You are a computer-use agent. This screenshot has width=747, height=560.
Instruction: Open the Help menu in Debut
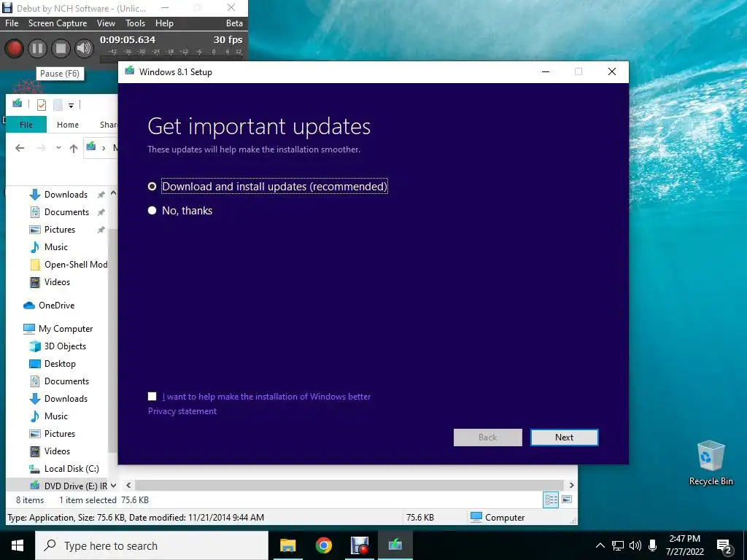[x=164, y=23]
